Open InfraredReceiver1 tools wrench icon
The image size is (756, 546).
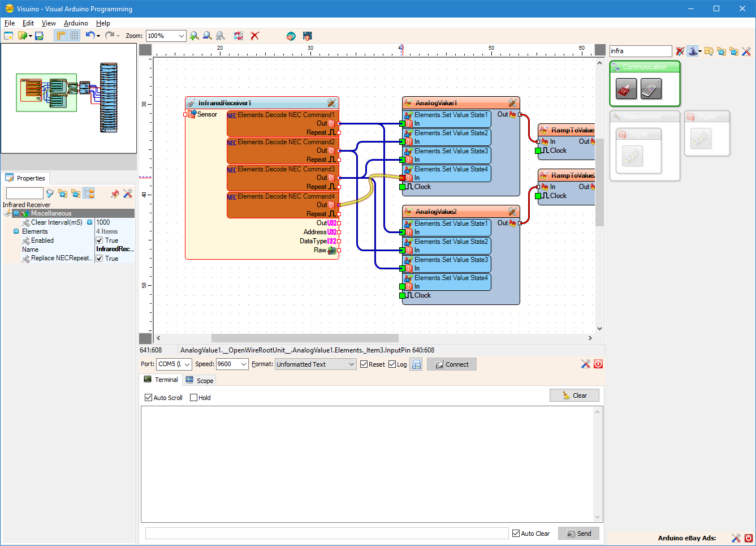pyautogui.click(x=331, y=103)
